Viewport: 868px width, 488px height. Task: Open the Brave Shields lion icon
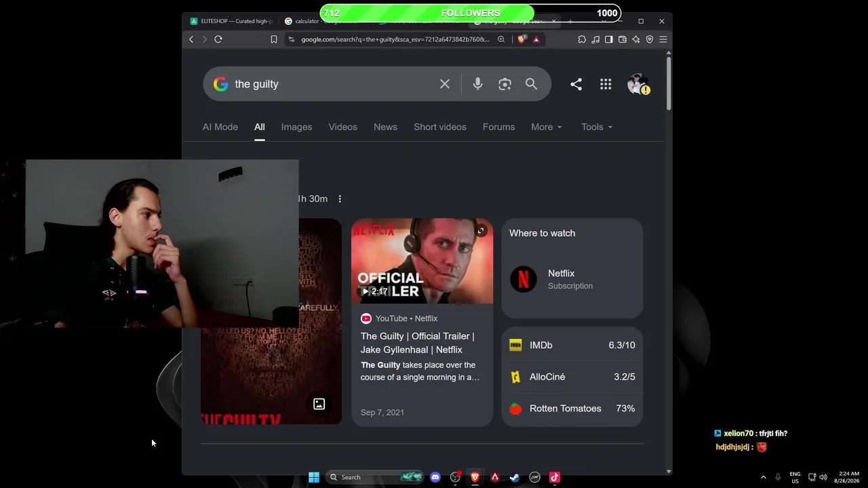point(521,39)
